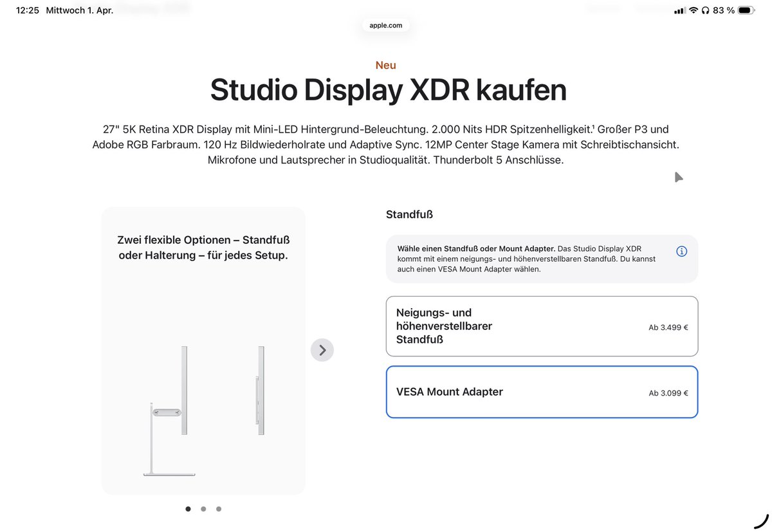This screenshot has width=772, height=532.
Task: Open the info icon in Standfuß hint
Action: 682,252
